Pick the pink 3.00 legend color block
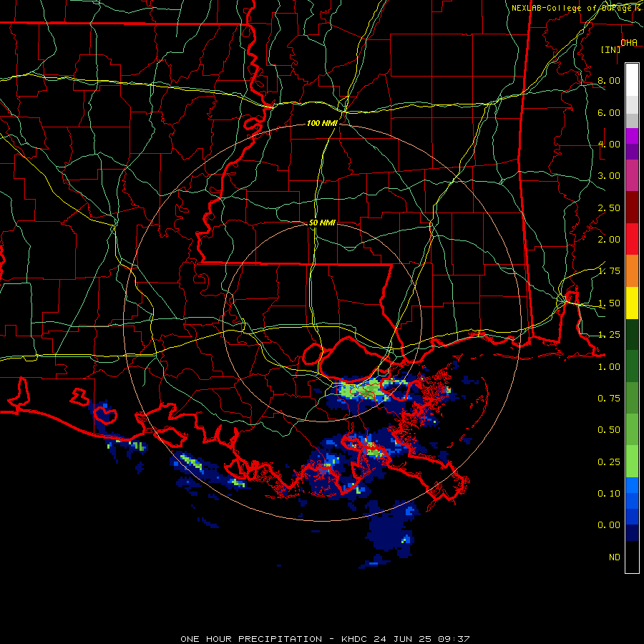The height and width of the screenshot is (644, 644). click(632, 175)
